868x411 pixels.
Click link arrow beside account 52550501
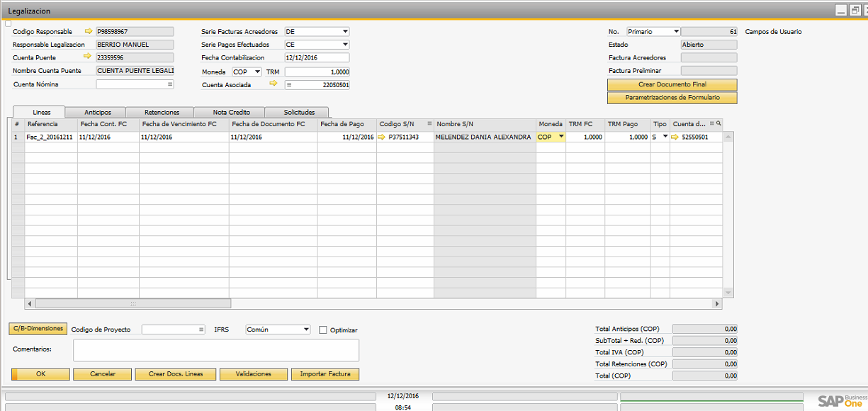(x=675, y=137)
